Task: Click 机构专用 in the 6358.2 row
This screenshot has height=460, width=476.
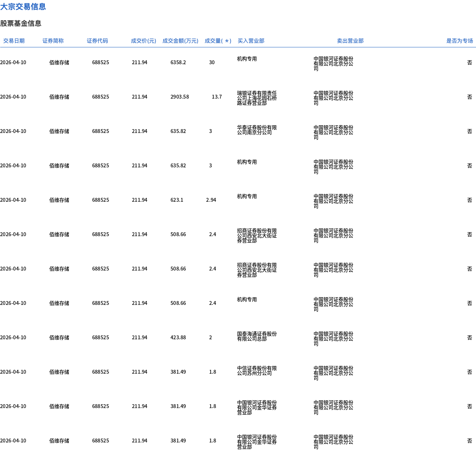Action: pyautogui.click(x=247, y=59)
